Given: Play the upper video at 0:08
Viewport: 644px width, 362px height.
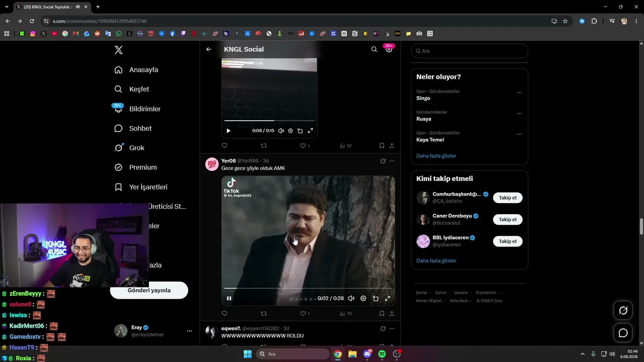Looking at the screenshot, I should [x=228, y=131].
